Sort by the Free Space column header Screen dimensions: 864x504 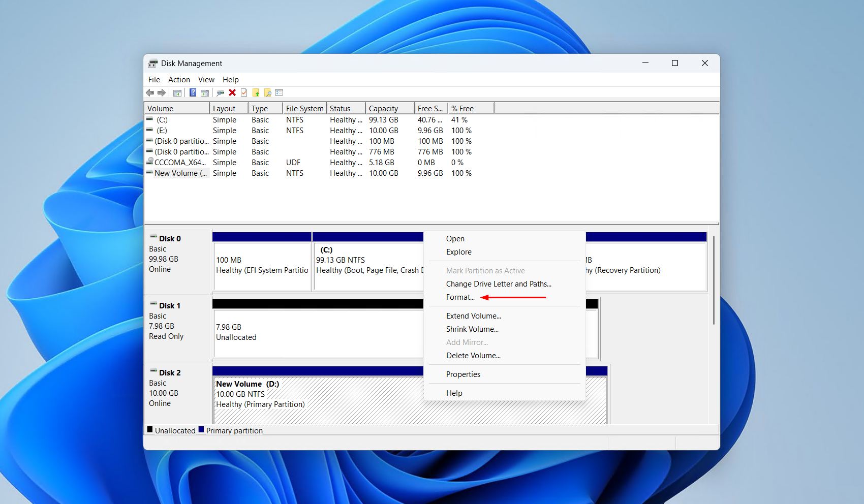[x=431, y=108]
